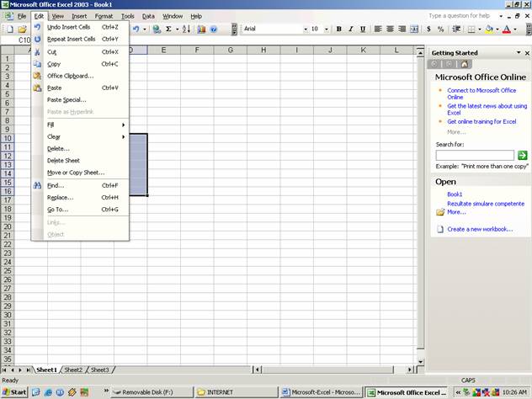Toggle Align Right

[x=402, y=29]
